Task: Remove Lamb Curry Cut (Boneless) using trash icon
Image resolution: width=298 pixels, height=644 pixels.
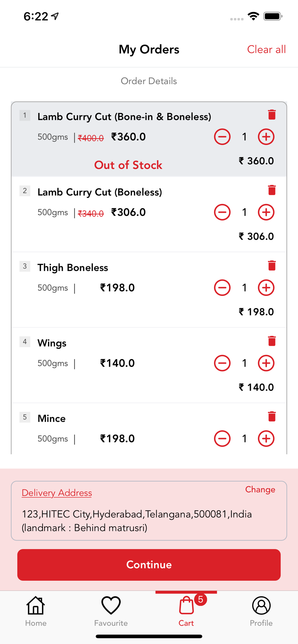Action: 272,190
